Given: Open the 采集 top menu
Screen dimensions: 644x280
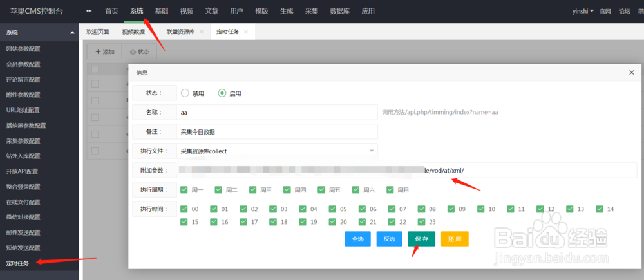Looking at the screenshot, I should [312, 12].
